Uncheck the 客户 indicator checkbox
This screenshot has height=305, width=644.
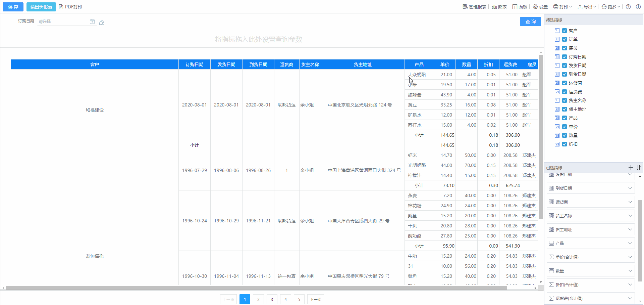[x=565, y=31]
